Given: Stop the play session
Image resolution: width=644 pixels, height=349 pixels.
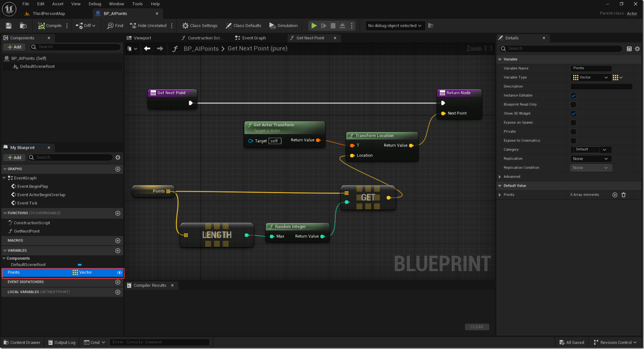Looking at the screenshot, I should pos(333,26).
